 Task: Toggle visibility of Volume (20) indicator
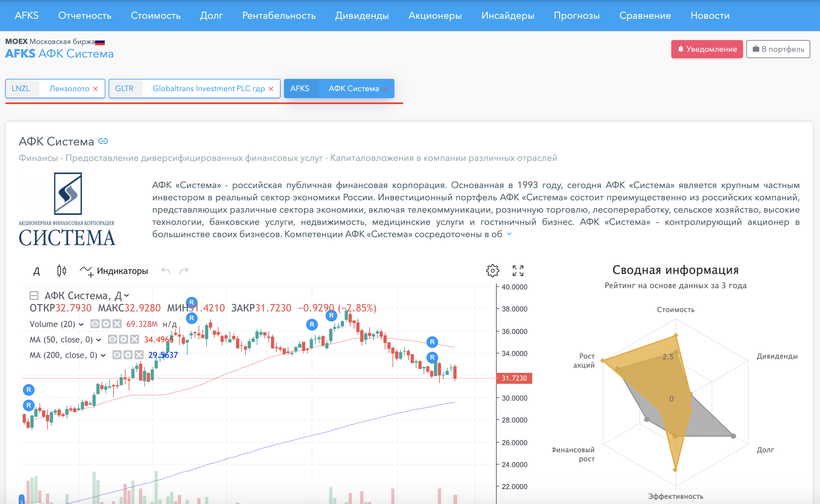tap(95, 324)
